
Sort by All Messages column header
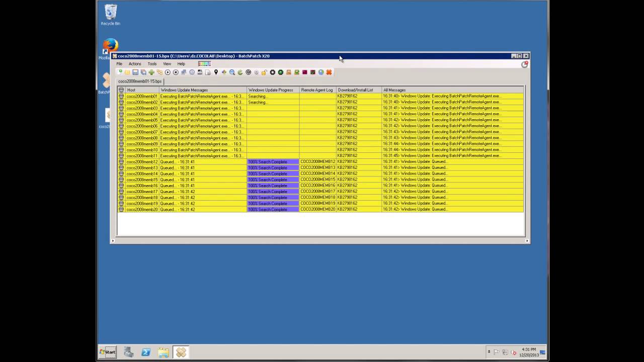coord(453,90)
